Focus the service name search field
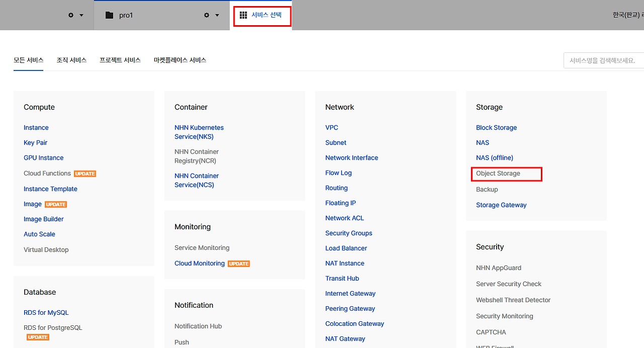Viewport: 644px width, 348px height. coord(604,60)
